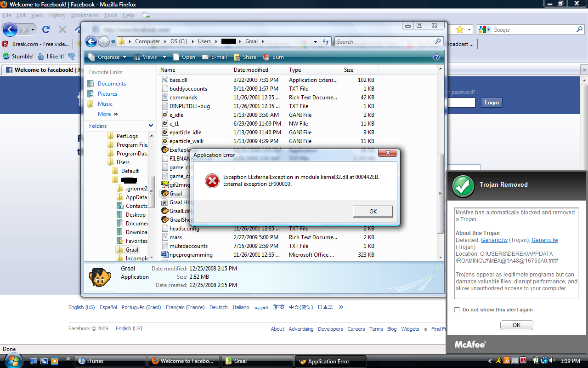
Task: Collapse the Folders pane chevron
Action: point(151,126)
